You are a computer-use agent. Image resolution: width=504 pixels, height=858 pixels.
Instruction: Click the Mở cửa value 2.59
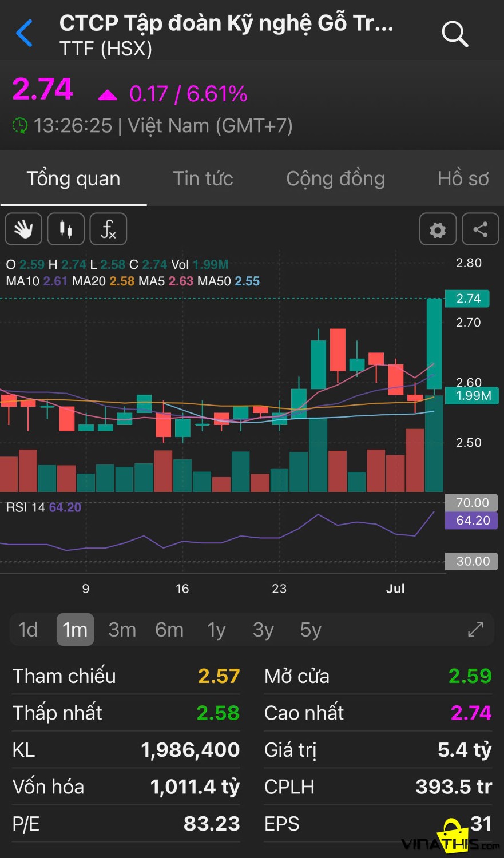click(470, 676)
